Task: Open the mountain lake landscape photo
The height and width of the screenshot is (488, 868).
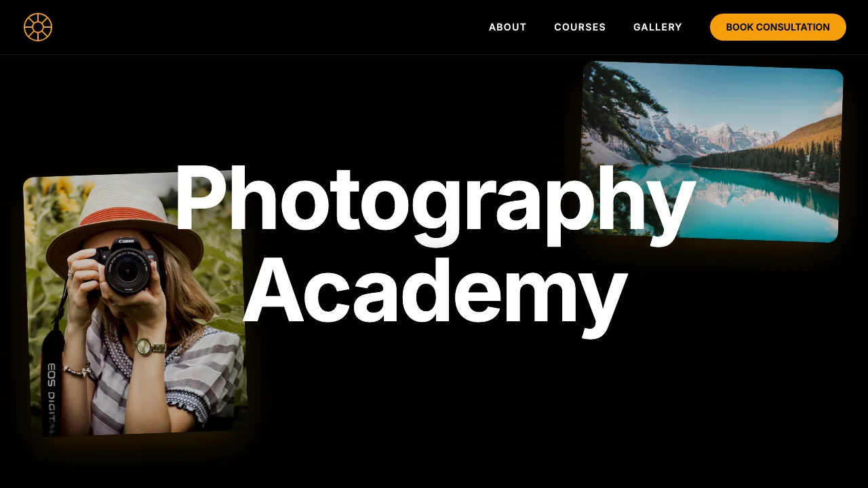Action: coord(712,152)
